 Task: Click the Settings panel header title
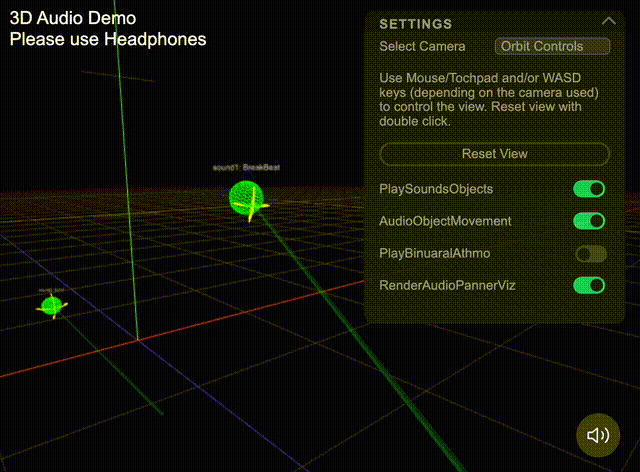pos(416,23)
